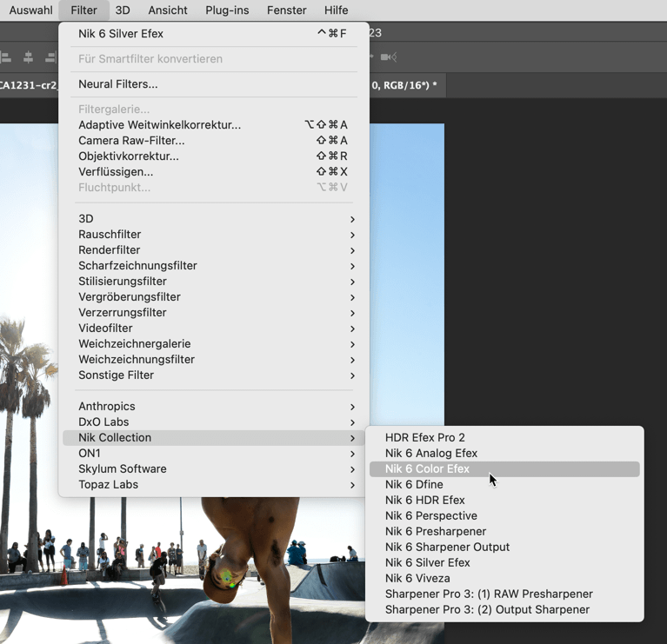667x644 pixels.
Task: Close the open Filter menu in menu bar
Action: (83, 10)
